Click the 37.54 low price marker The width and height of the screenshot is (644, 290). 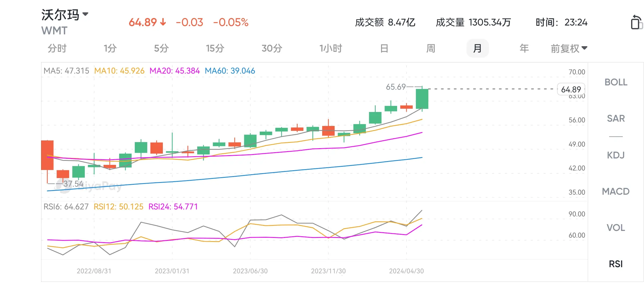click(x=74, y=184)
